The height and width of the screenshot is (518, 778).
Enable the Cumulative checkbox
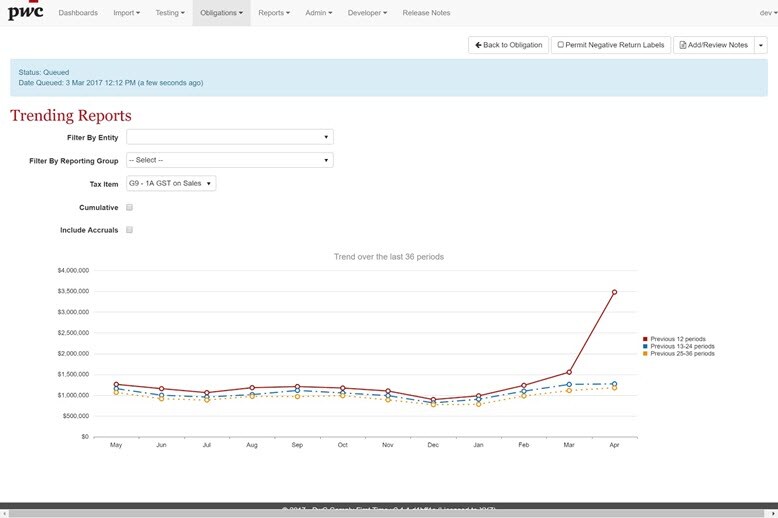click(x=130, y=208)
